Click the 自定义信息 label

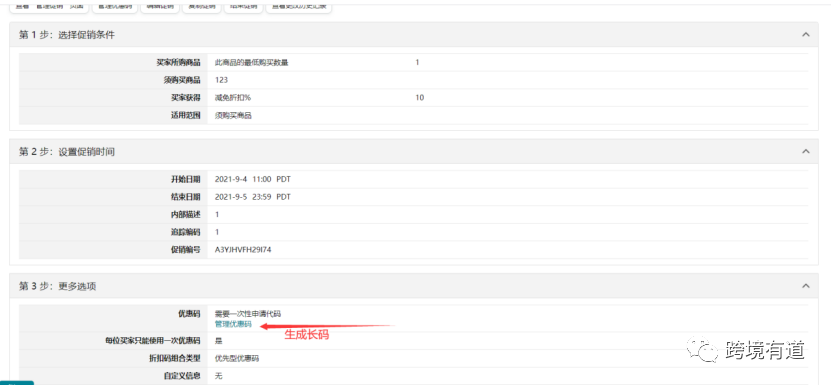[182, 376]
